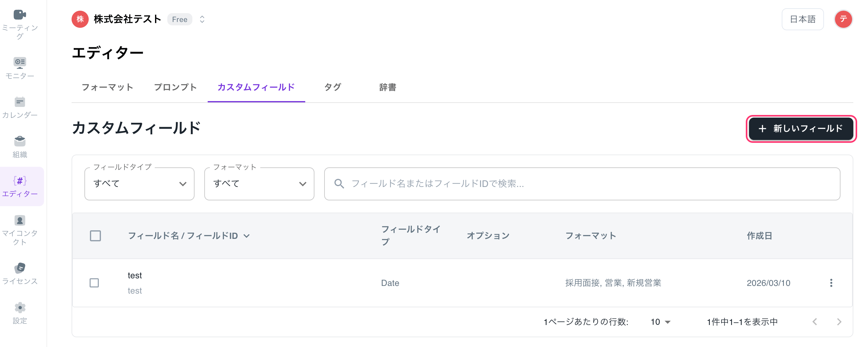Go to previous page arrow
This screenshot has height=347, width=868.
pyautogui.click(x=815, y=322)
